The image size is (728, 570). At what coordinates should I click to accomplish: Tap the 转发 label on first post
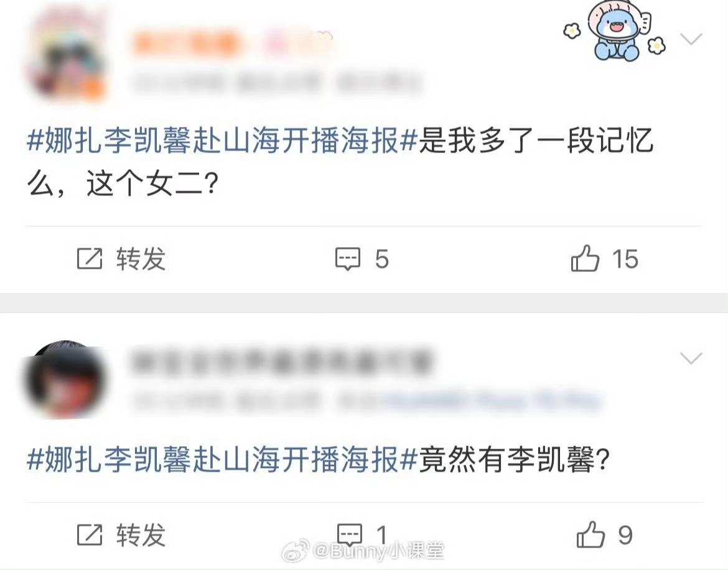click(141, 258)
